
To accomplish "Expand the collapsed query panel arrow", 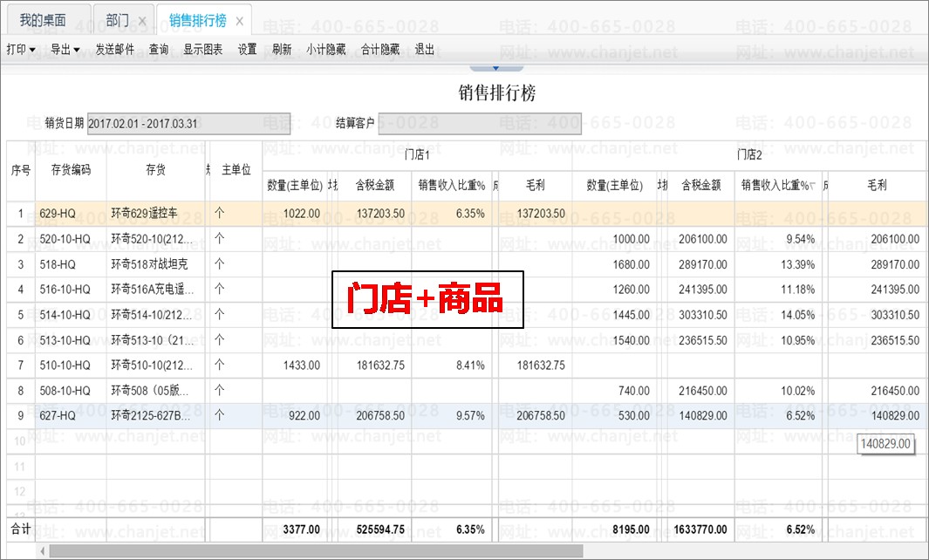I will 495,68.
